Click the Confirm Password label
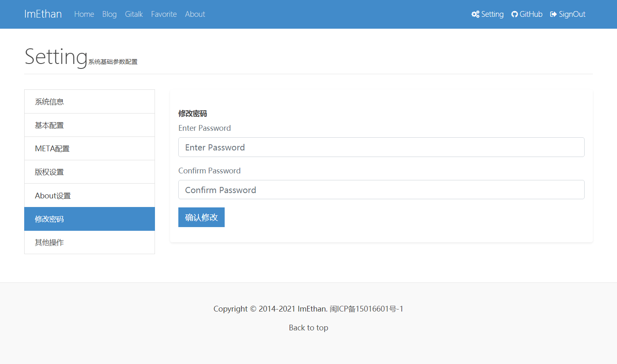617x364 pixels. pos(209,171)
